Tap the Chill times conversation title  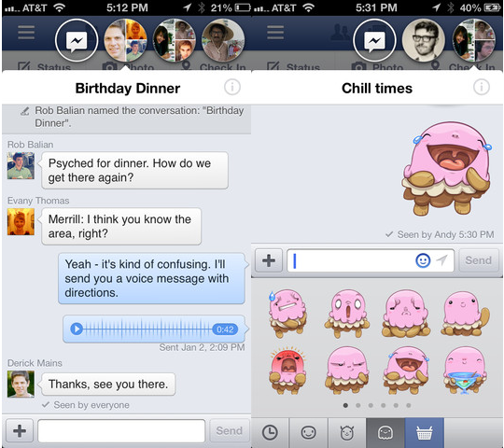[x=377, y=88]
